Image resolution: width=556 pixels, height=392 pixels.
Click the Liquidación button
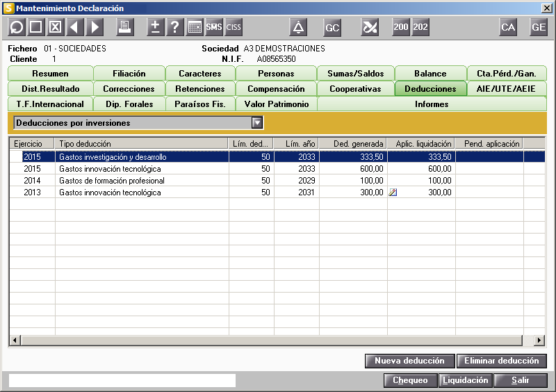click(x=465, y=380)
